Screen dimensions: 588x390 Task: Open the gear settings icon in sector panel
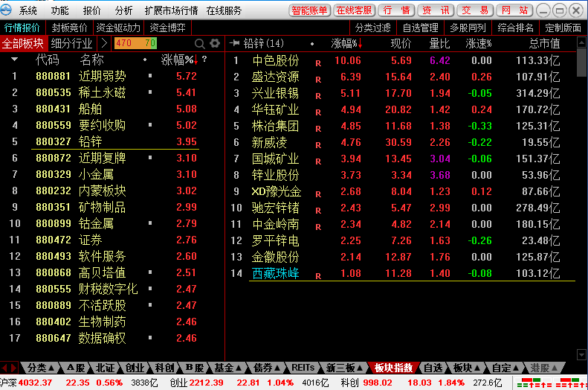click(215, 44)
